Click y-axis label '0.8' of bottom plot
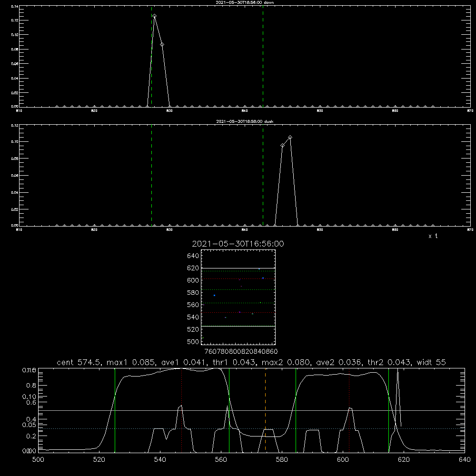Image resolution: width=476 pixels, height=476 pixels. (31, 386)
